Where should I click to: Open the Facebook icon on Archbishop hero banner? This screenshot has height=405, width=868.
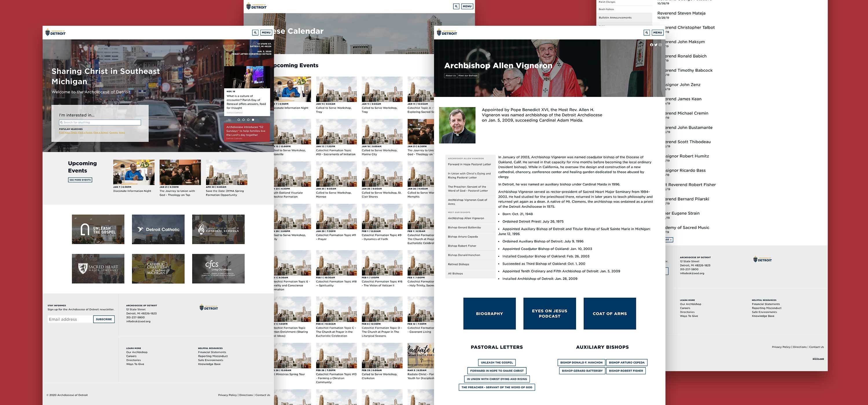651,45
